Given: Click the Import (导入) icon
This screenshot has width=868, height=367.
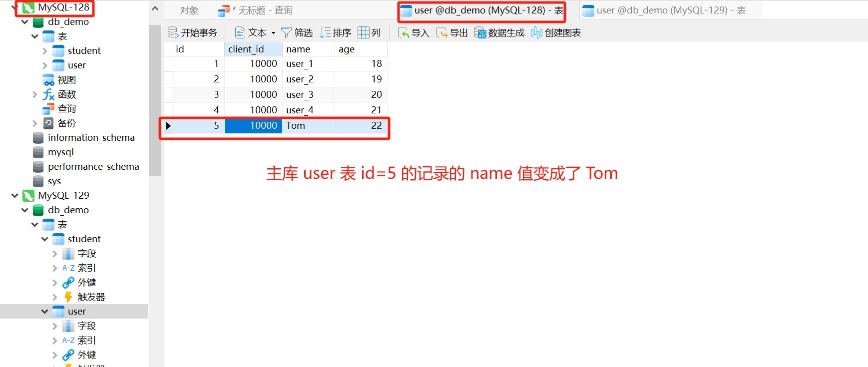Looking at the screenshot, I should click(403, 32).
